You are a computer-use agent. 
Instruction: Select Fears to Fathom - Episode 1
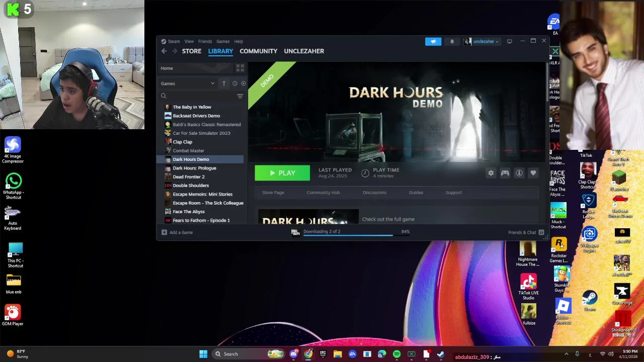(201, 220)
